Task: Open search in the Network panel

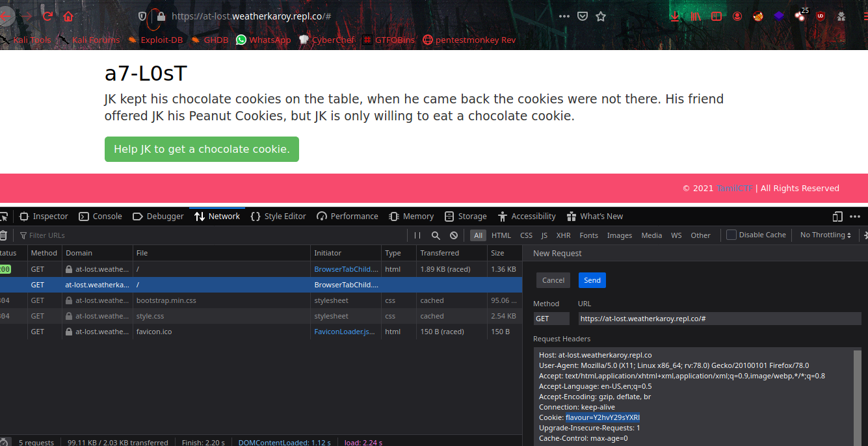Action: click(x=435, y=235)
